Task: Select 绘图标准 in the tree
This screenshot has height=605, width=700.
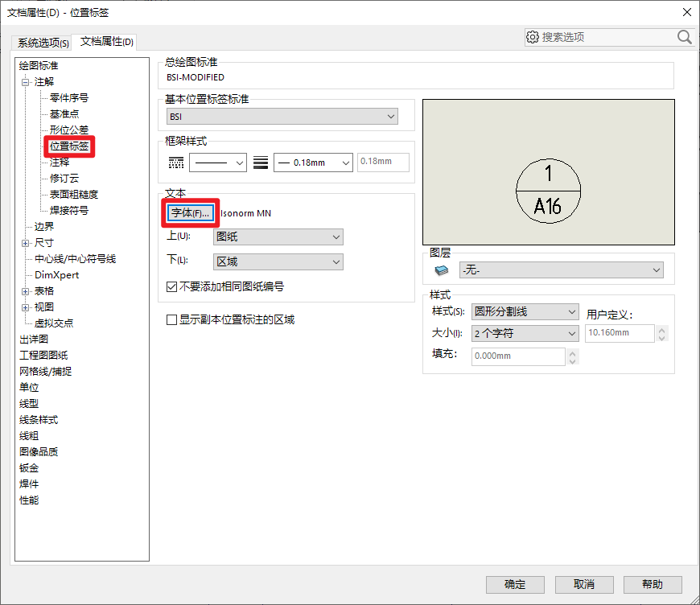Action: coord(39,66)
